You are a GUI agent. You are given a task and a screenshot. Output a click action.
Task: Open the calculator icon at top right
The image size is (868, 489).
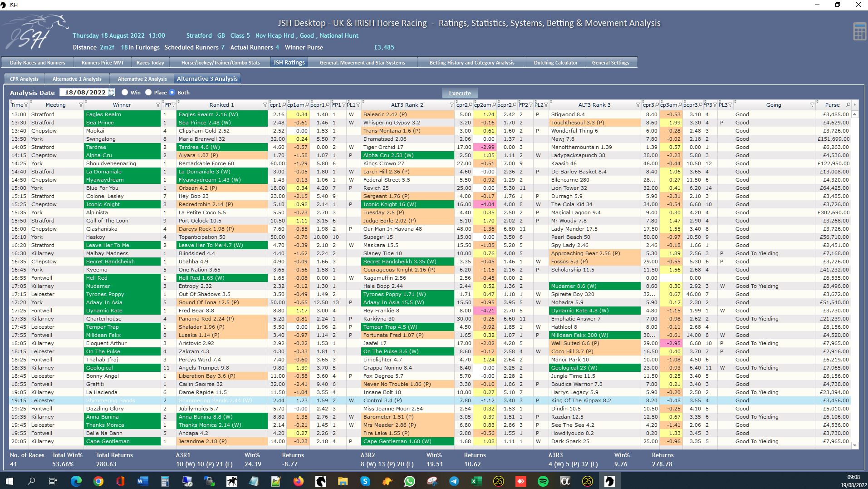[859, 32]
